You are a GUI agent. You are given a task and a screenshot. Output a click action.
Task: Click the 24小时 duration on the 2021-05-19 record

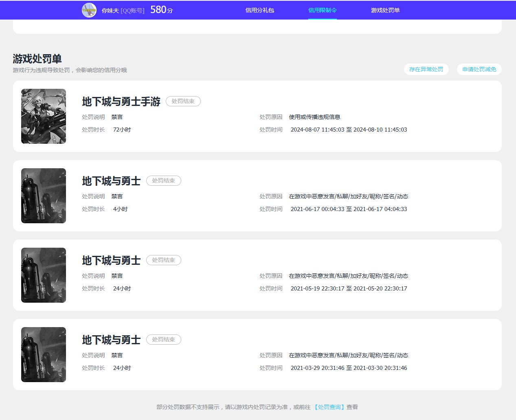pyautogui.click(x=122, y=288)
